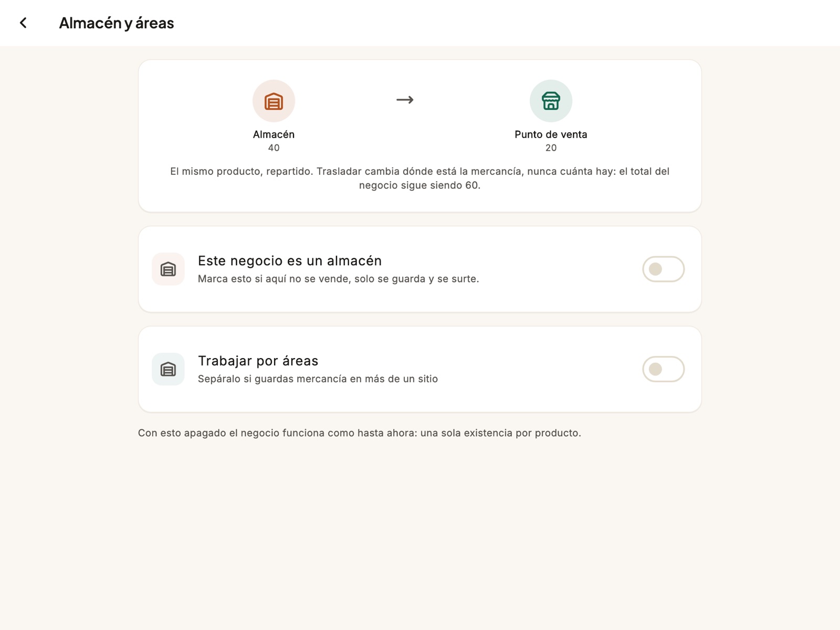The height and width of the screenshot is (630, 840).
Task: Click the Almacén y áreas page title
Action: point(117,23)
